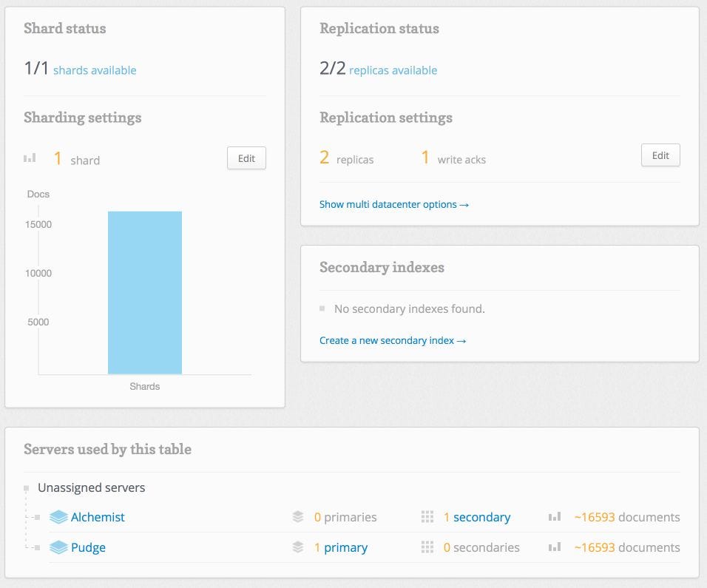Open the Pudge server page
This screenshot has height=588, width=707.
[88, 547]
